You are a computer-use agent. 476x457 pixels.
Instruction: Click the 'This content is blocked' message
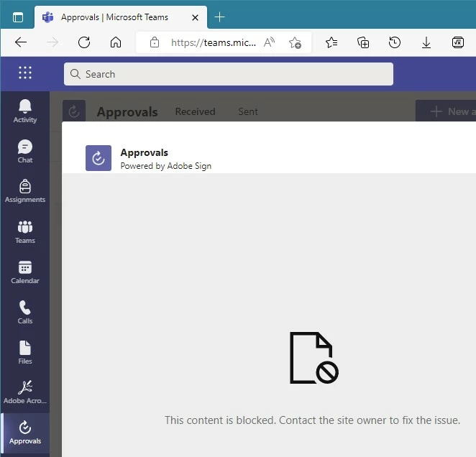click(x=312, y=420)
